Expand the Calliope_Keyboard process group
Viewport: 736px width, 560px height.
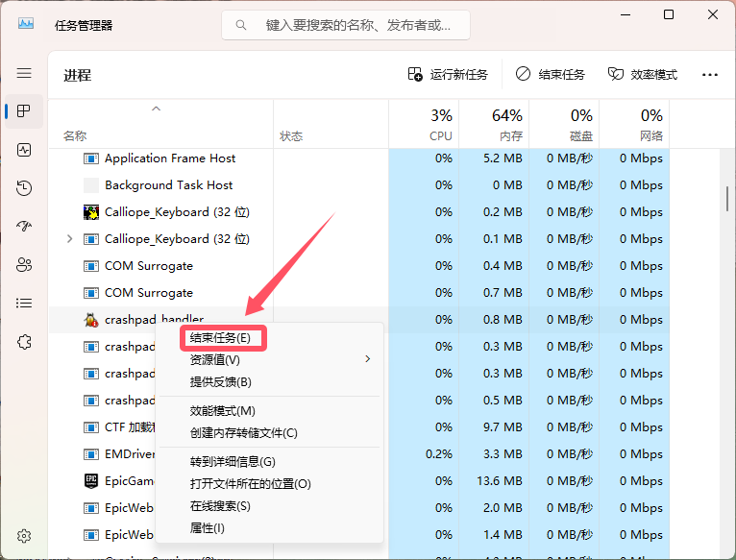[x=70, y=239]
